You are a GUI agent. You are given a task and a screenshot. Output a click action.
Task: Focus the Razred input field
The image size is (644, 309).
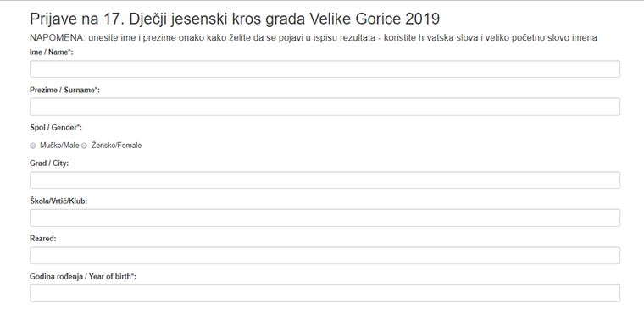pos(325,256)
